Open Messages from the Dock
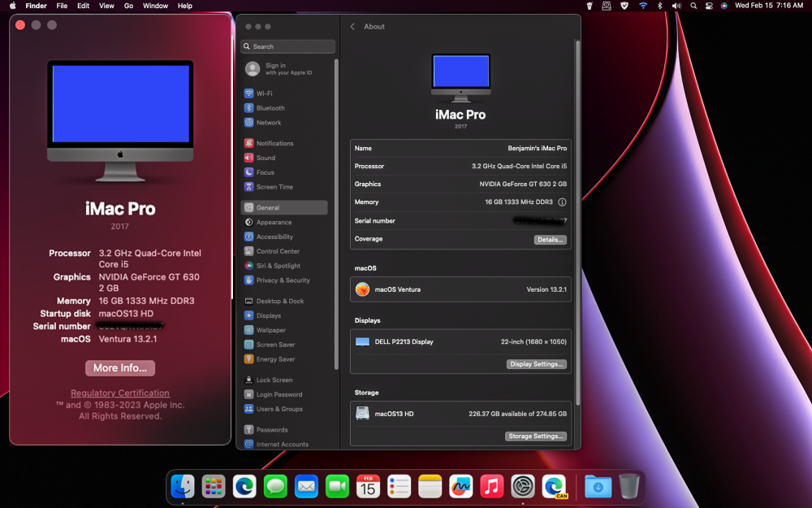 [x=275, y=486]
